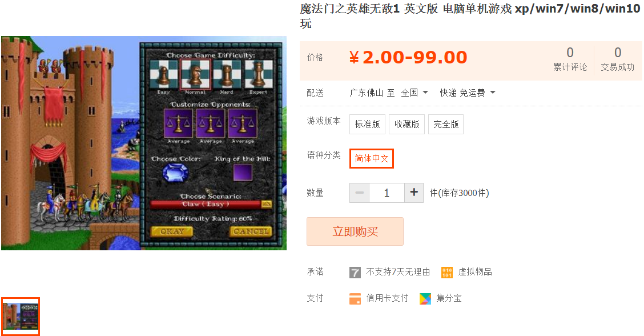This screenshot has height=336, width=644.
Task: Click the blue gem under Choose Color
Action: pyautogui.click(x=176, y=173)
